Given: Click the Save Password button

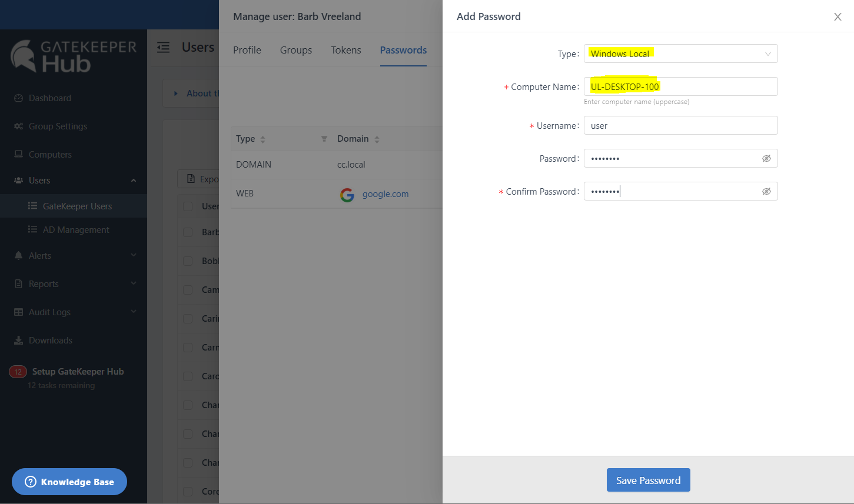Looking at the screenshot, I should tap(648, 480).
